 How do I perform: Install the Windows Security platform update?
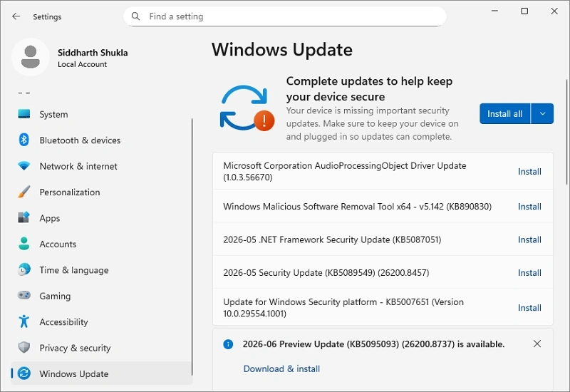click(529, 308)
